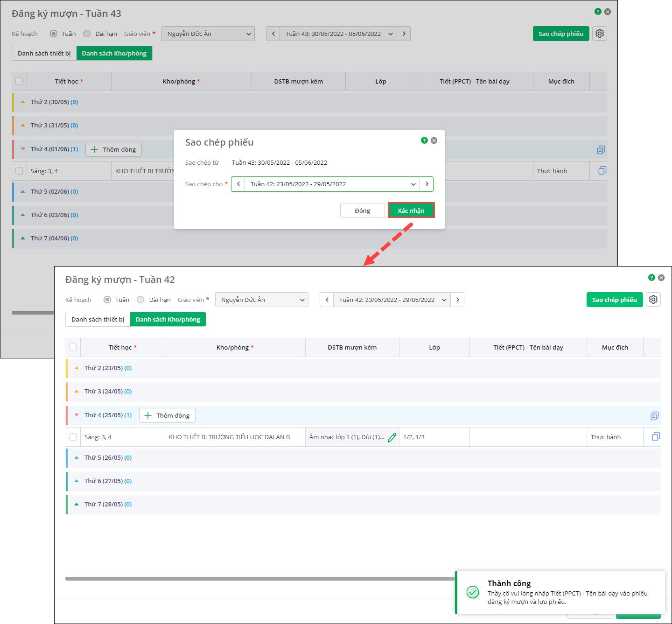
Task: Click horizontal scrollbar in Tuần 42 window
Action: (260, 579)
